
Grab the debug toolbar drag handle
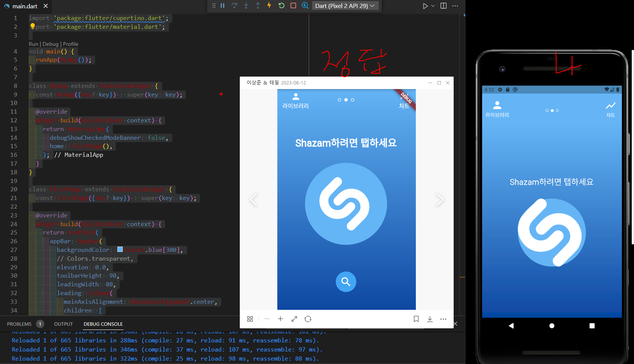click(214, 6)
